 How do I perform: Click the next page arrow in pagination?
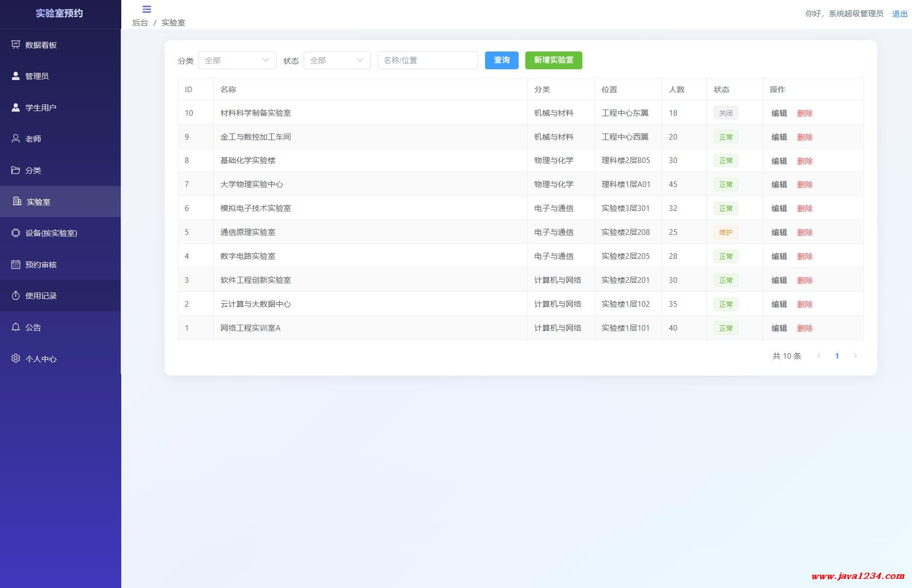click(x=855, y=356)
